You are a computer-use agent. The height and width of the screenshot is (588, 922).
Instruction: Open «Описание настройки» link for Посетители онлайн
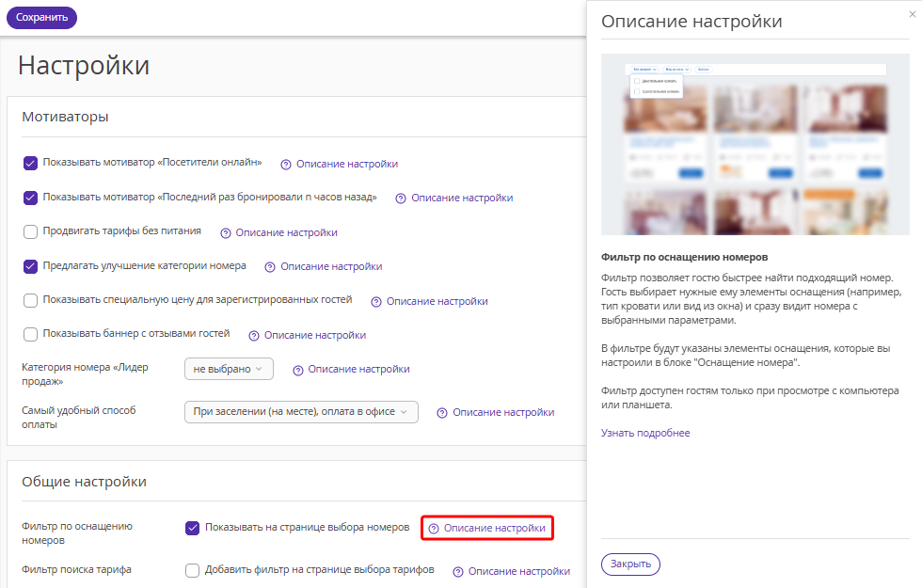click(347, 164)
